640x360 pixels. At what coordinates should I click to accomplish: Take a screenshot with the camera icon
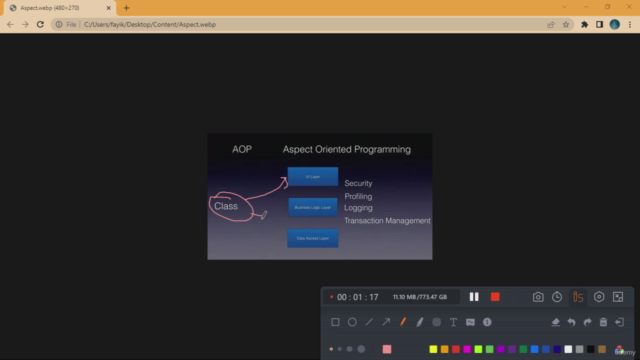point(538,297)
